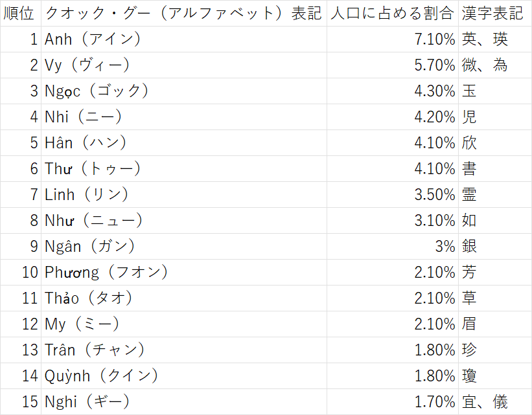Click the kanji cell 宜、儀
Image resolution: width=532 pixels, height=415 pixels.
pyautogui.click(x=495, y=402)
